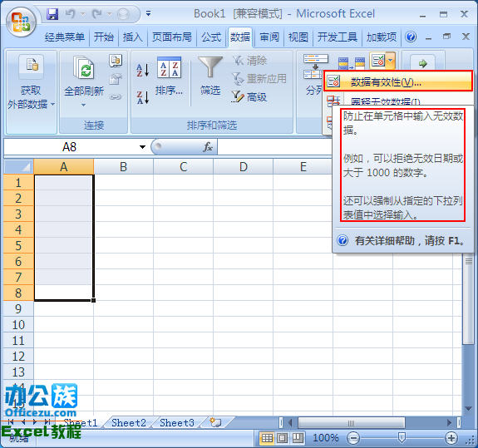478x448 pixels.
Task: Click the Remove Duplicates icon
Action: coord(352,63)
